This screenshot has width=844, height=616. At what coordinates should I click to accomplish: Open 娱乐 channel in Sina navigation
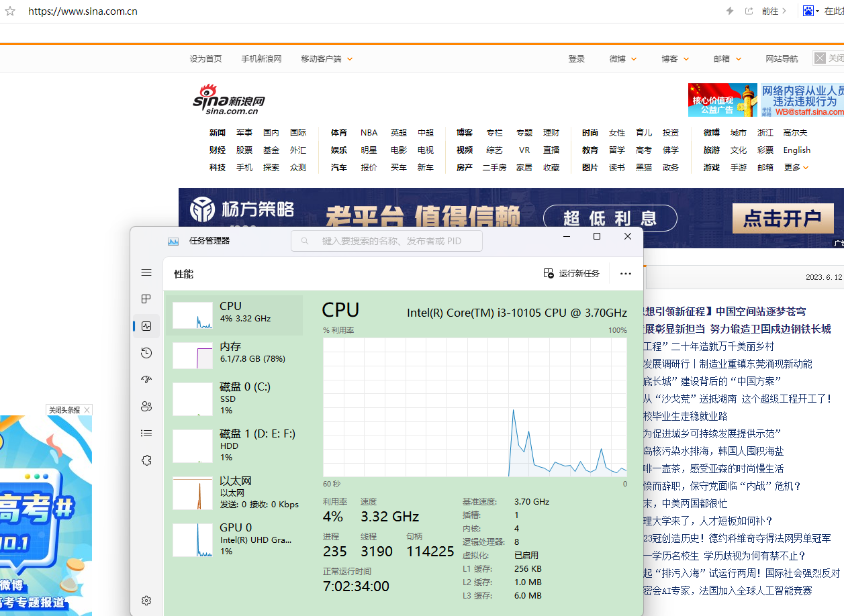[339, 150]
